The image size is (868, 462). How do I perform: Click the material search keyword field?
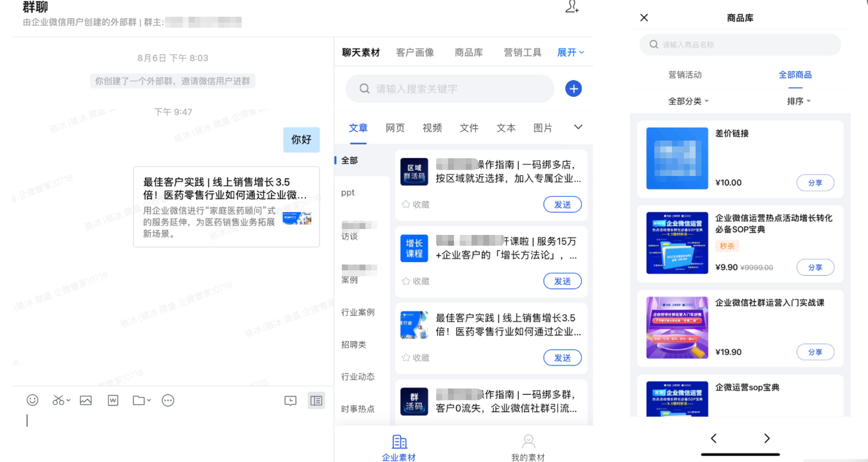pyautogui.click(x=450, y=88)
